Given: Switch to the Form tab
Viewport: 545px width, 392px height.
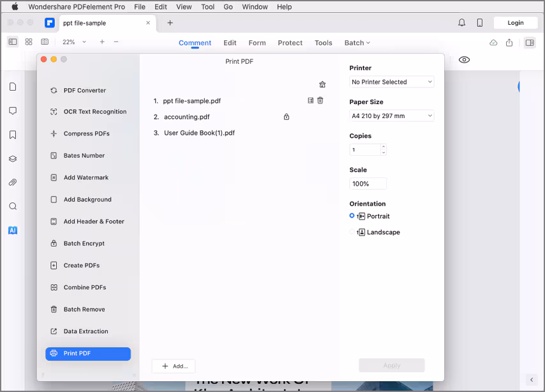Looking at the screenshot, I should point(257,43).
